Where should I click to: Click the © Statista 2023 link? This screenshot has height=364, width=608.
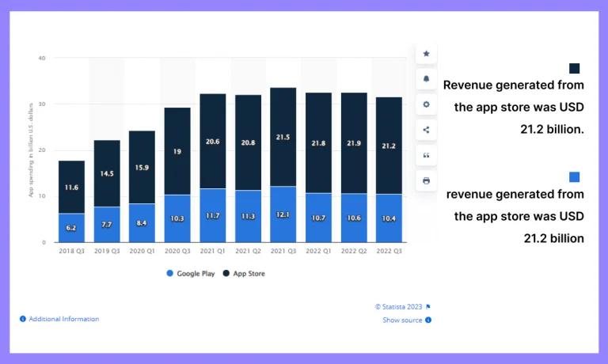[x=398, y=307]
